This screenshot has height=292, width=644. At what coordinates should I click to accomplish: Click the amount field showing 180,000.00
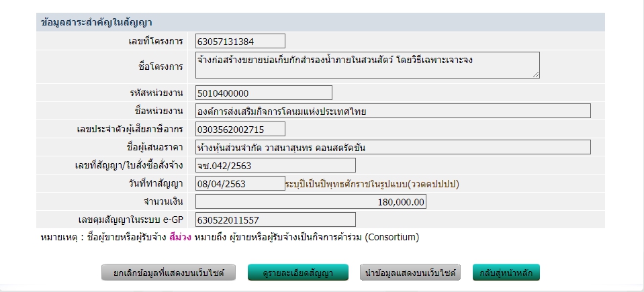[311, 201]
